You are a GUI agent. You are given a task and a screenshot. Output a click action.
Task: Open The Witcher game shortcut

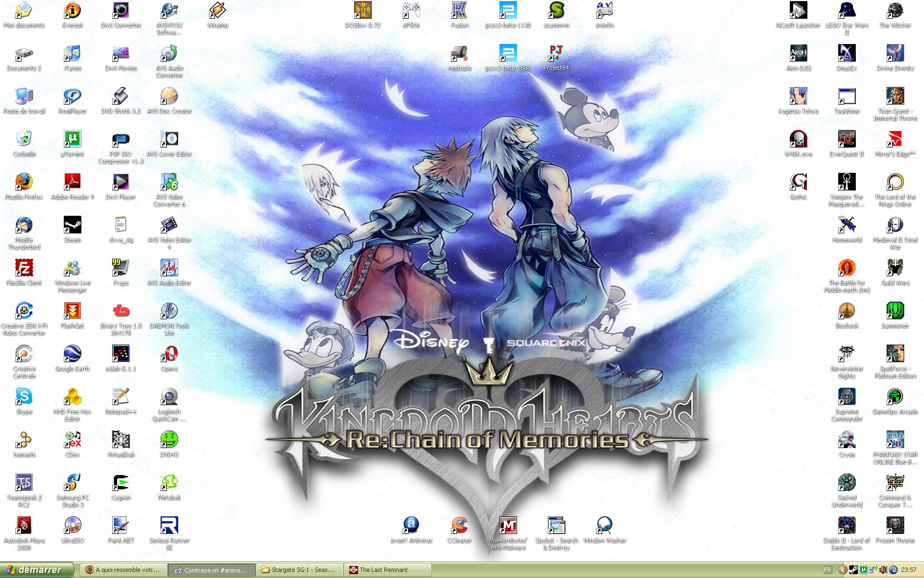click(895, 11)
